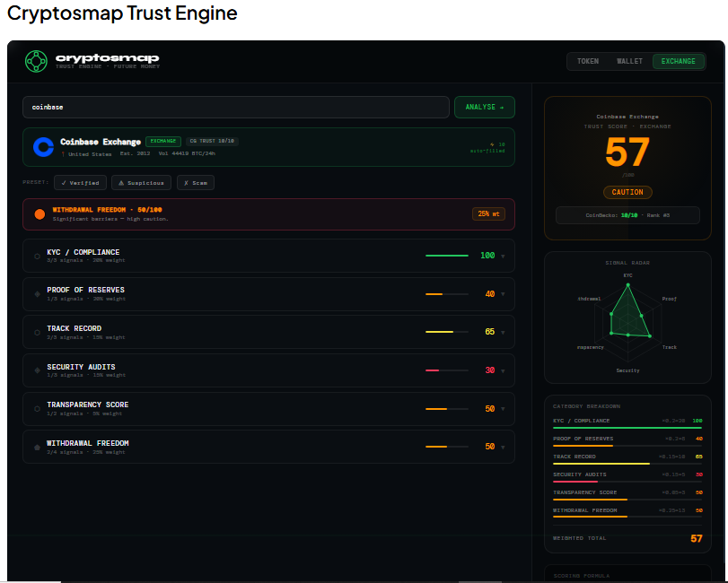The height and width of the screenshot is (583, 728).
Task: Click the Est. 2012 text
Action: click(x=135, y=153)
